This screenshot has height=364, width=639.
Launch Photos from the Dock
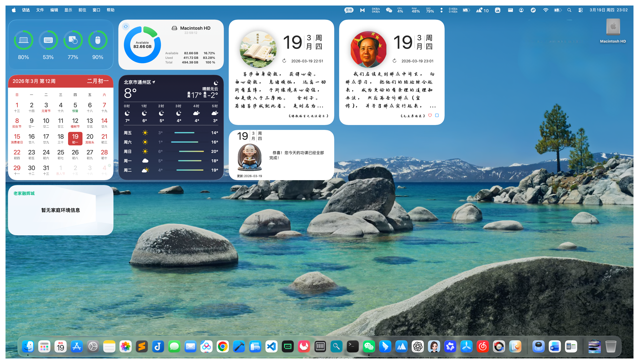126,347
